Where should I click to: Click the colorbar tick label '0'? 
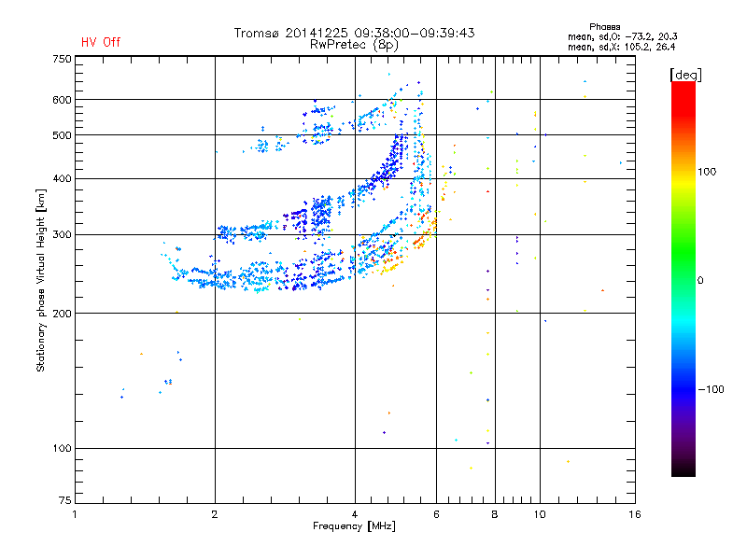(700, 281)
